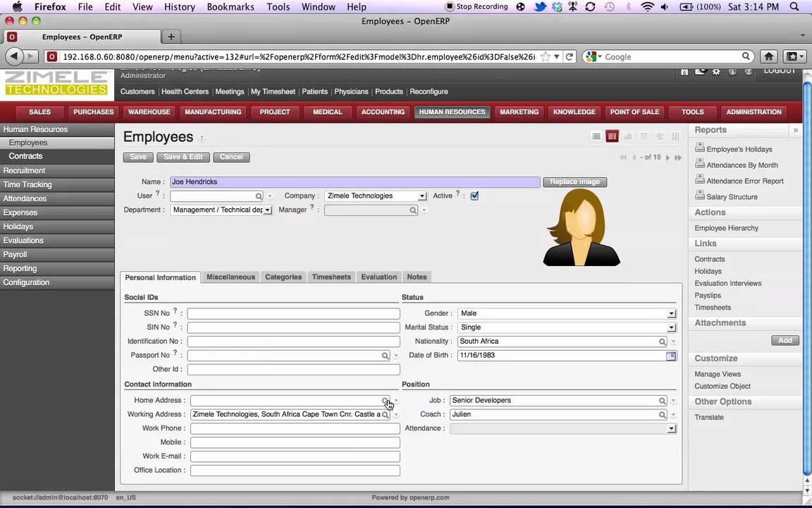This screenshot has height=508, width=812.
Task: Switch to graph view icon
Action: [627, 136]
